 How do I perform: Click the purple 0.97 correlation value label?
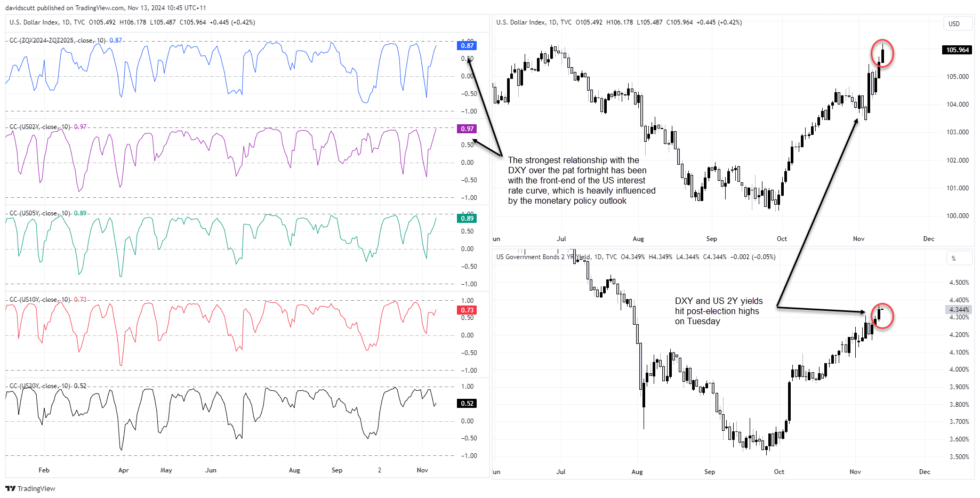[467, 129]
